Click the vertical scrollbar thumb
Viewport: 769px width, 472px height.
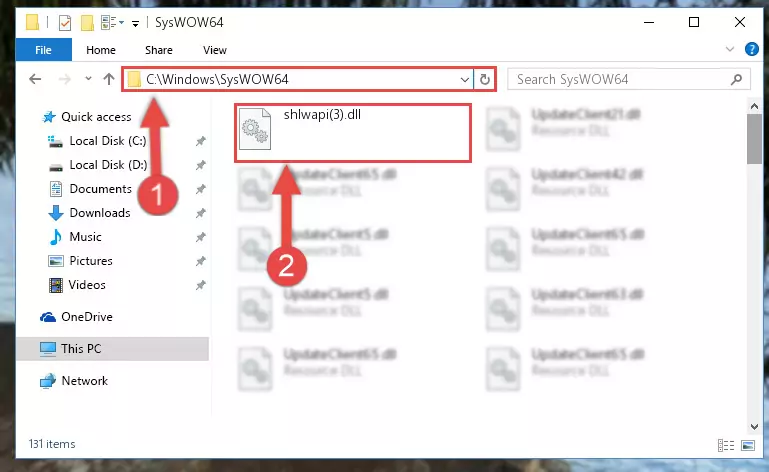754,139
